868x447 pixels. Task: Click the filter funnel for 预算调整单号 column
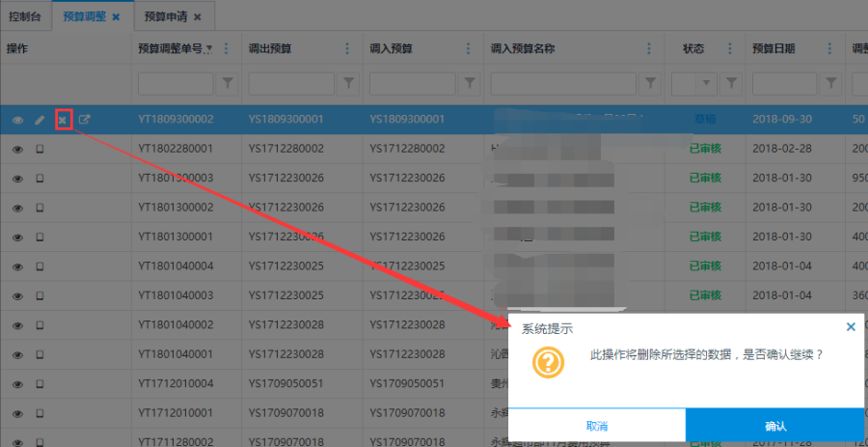pos(228,83)
